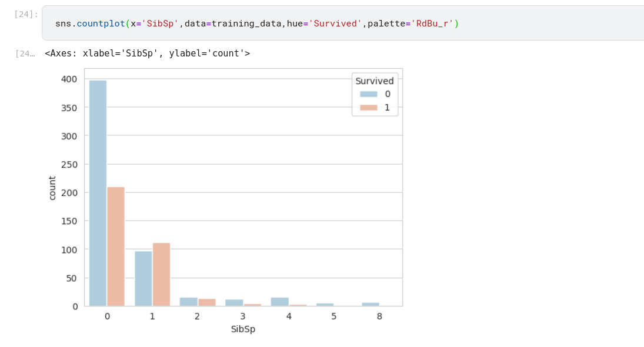Click the blue bar at SibSp 2
This screenshot has width=644, height=347.
click(189, 302)
